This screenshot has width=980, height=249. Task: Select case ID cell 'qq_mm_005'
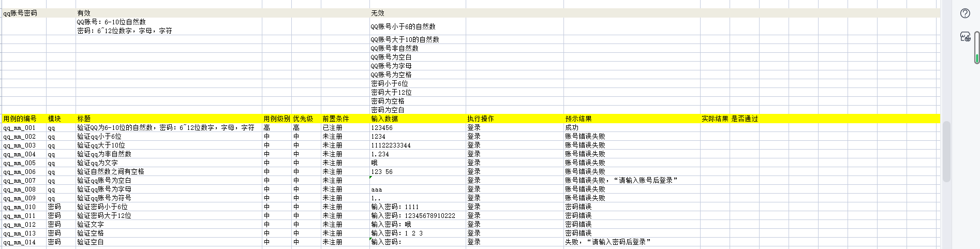24,163
